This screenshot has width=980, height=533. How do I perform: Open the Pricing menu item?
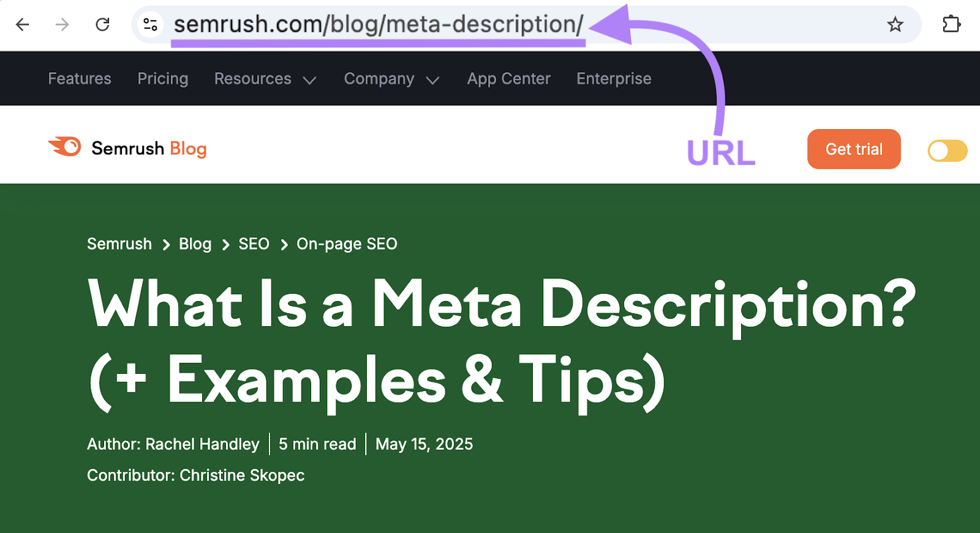click(162, 78)
